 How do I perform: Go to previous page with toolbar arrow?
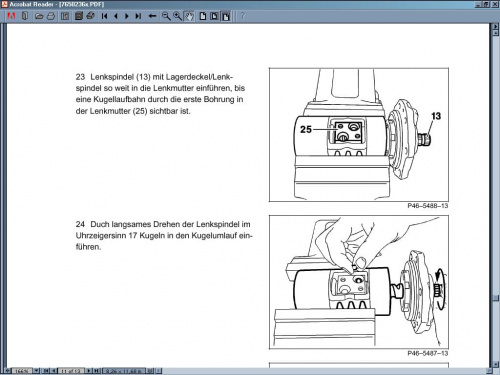pos(116,16)
